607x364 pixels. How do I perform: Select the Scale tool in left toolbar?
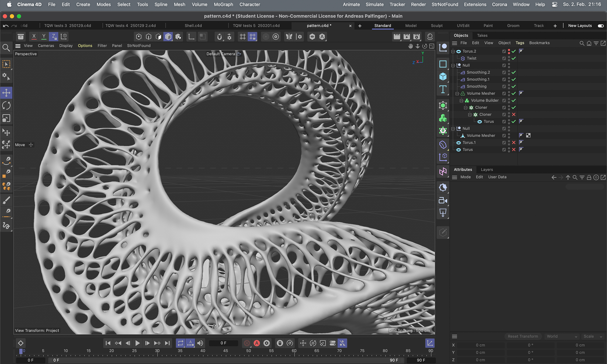pos(6,118)
